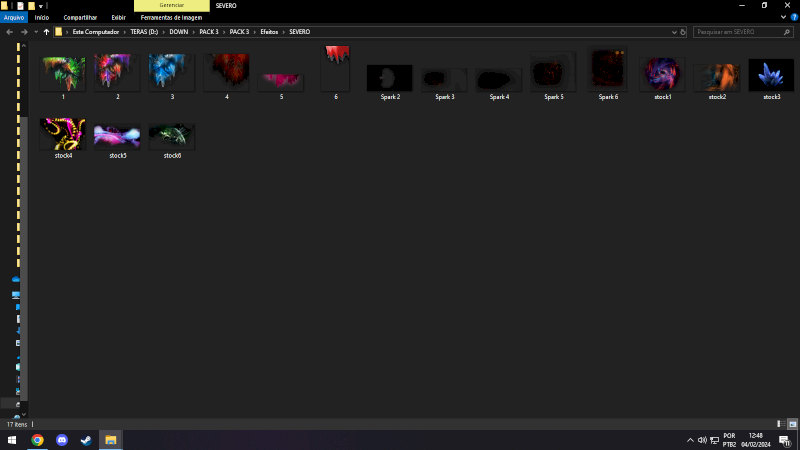Open the OneDrive cloud item in sidebar
Screen dimensions: 800x450
[x=16, y=279]
